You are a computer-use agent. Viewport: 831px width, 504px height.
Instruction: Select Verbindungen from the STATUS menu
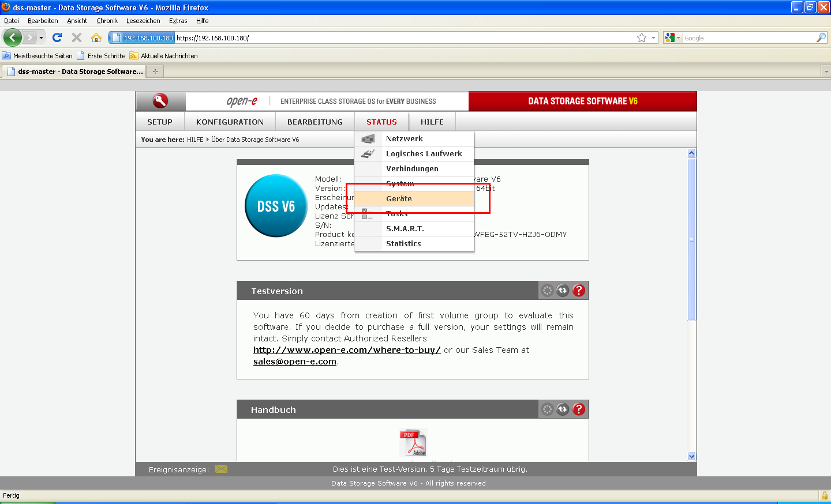[x=414, y=168]
